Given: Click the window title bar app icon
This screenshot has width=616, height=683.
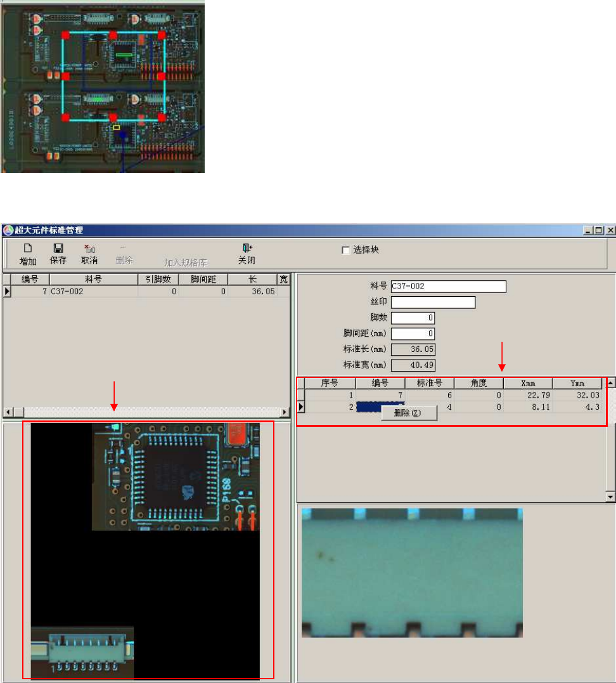Looking at the screenshot, I should point(8,230).
